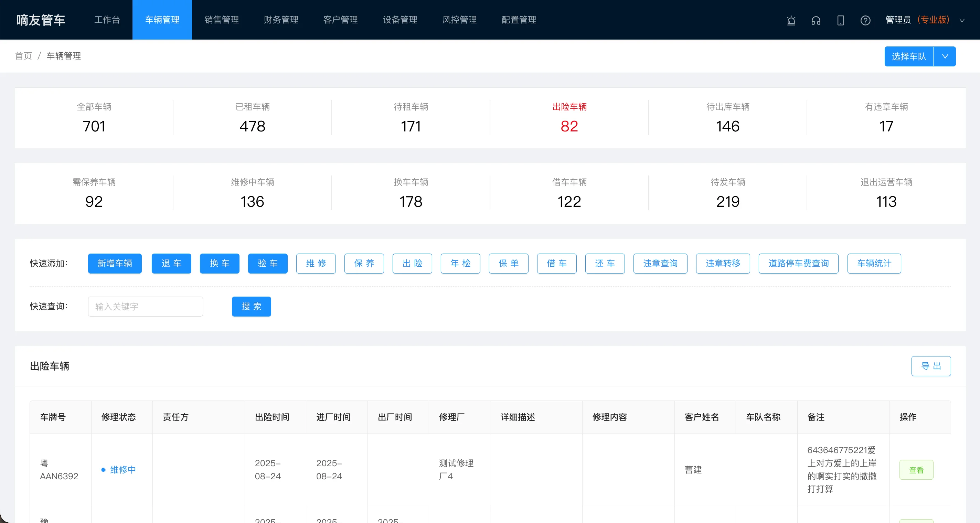Filter by 需保养车辆 92
Screen dimensions: 980x523
click(94, 193)
